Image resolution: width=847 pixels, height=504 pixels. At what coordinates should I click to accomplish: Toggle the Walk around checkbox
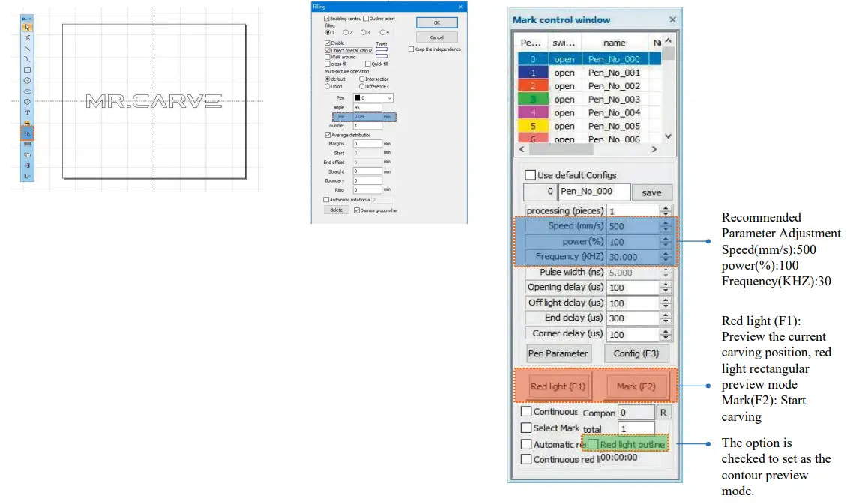pos(328,57)
